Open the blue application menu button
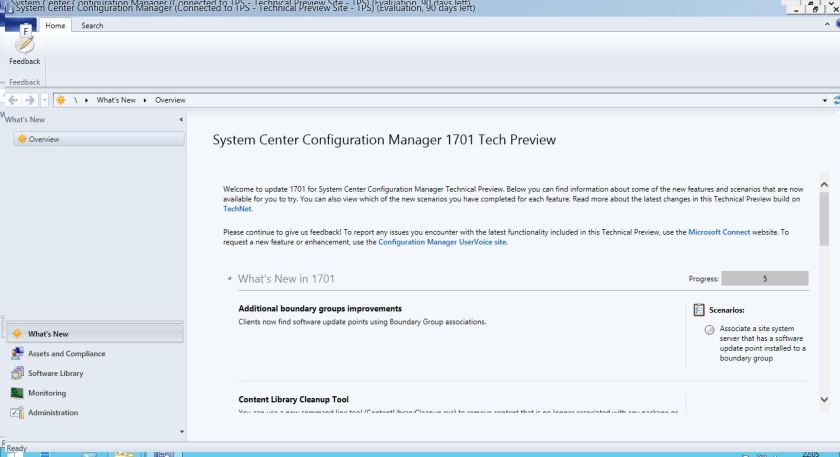This screenshot has width=840, height=457. tap(19, 25)
